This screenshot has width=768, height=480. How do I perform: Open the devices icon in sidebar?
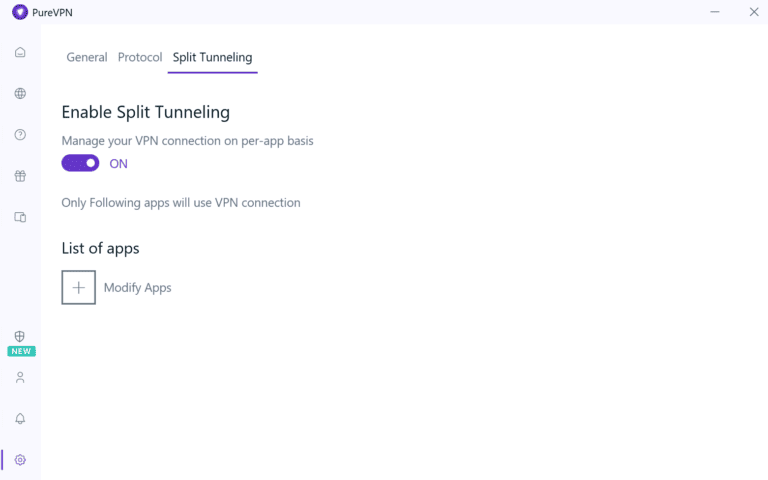pyautogui.click(x=20, y=217)
